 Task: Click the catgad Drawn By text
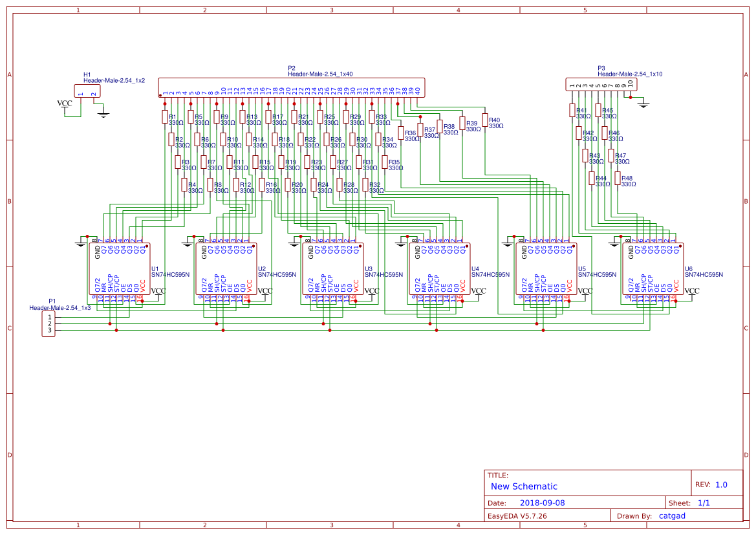[x=671, y=516]
